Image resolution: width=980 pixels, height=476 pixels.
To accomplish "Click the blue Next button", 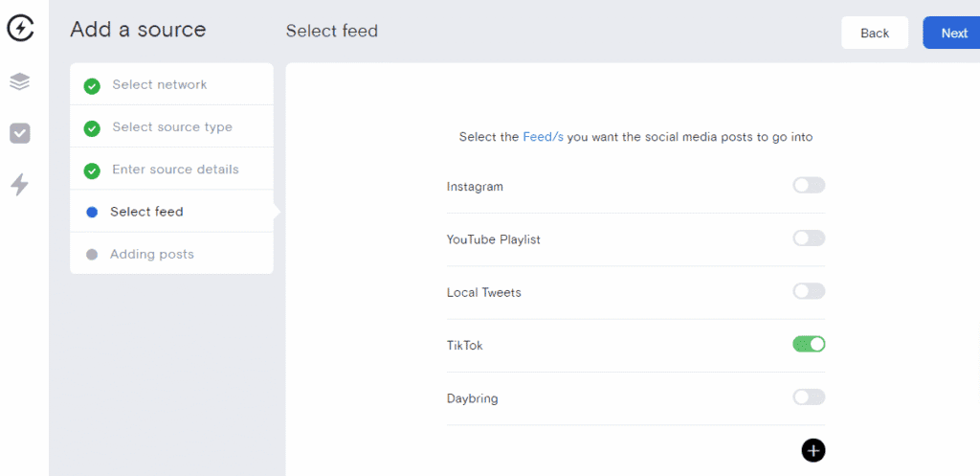I will click(952, 34).
